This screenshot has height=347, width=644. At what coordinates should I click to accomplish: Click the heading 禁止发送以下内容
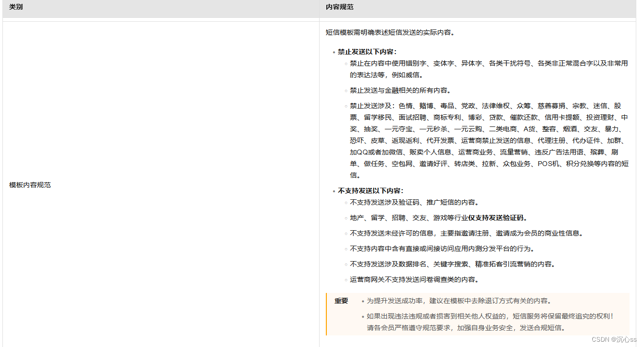tap(367, 52)
